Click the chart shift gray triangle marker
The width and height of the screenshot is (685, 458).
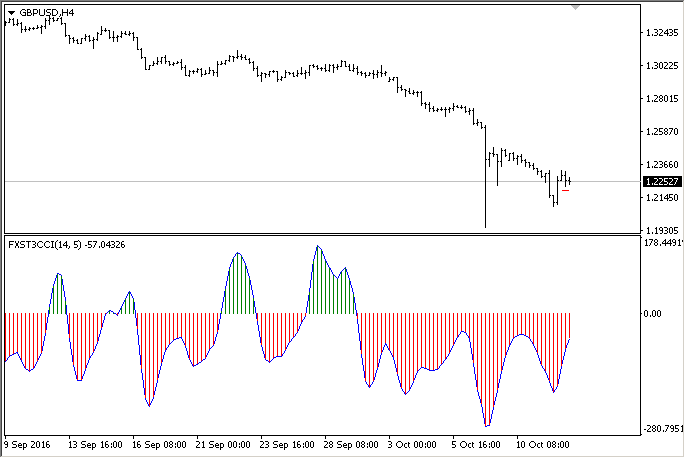(575, 7)
